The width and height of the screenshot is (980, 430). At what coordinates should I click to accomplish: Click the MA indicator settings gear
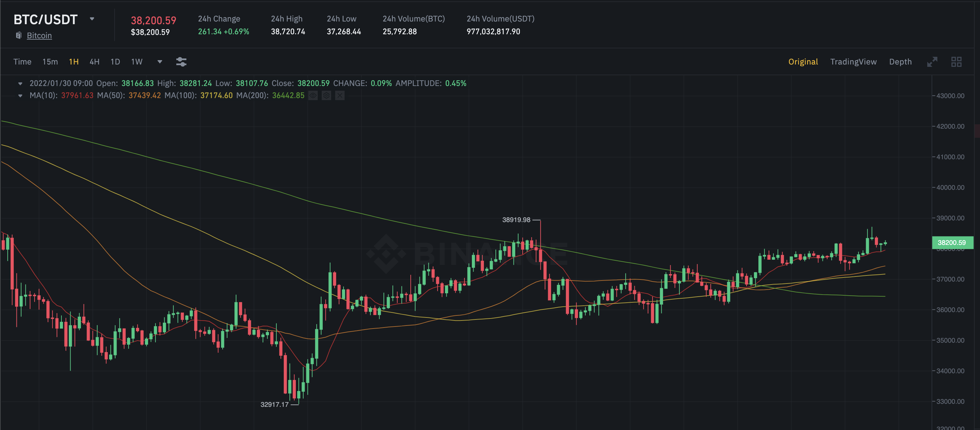[326, 95]
